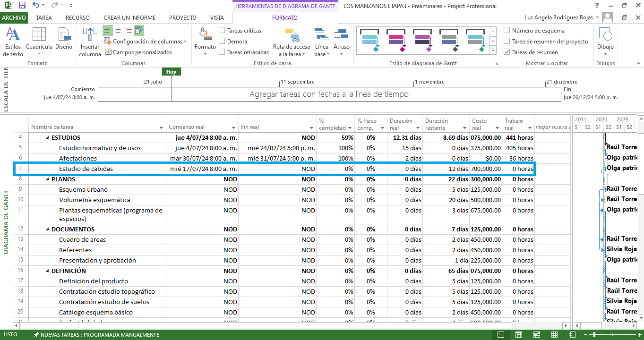Zoom in with the plus button

(x=639, y=335)
